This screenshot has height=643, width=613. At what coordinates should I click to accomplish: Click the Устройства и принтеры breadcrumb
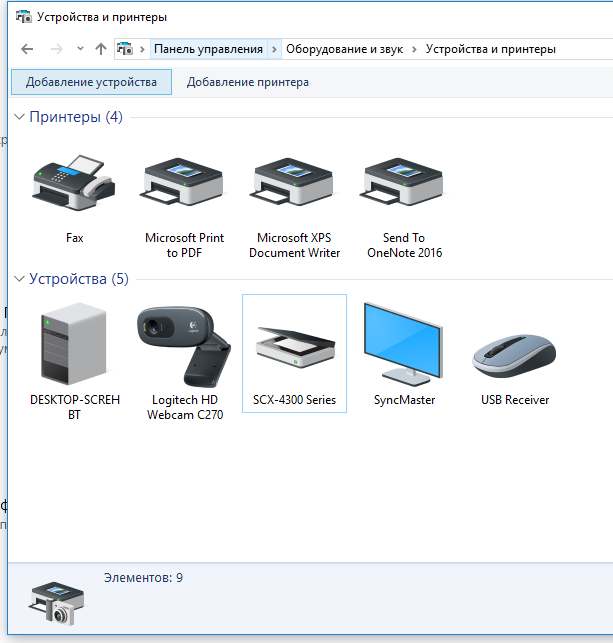[490, 49]
